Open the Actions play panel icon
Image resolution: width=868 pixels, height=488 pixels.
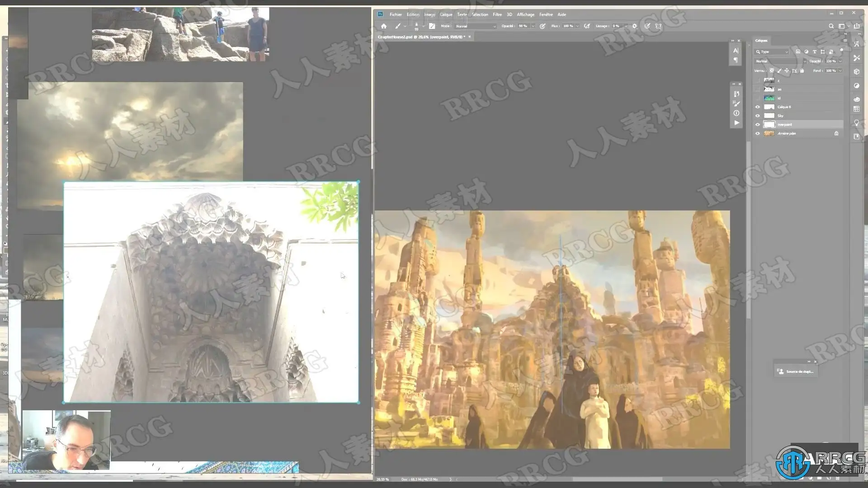coord(736,123)
